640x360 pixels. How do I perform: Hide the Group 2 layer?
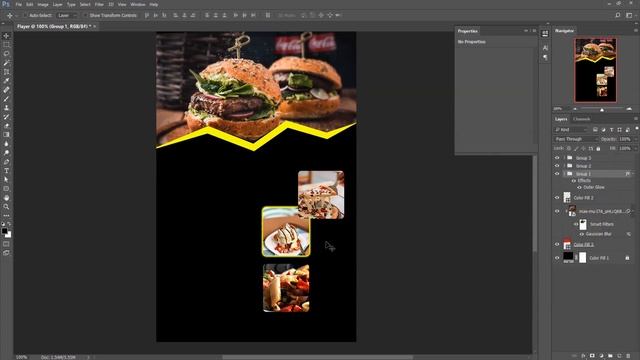pyautogui.click(x=557, y=166)
